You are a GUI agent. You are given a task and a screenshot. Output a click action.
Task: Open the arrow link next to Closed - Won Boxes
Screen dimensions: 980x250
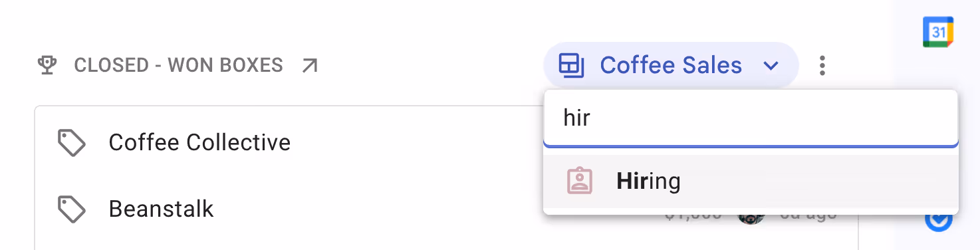tap(309, 65)
